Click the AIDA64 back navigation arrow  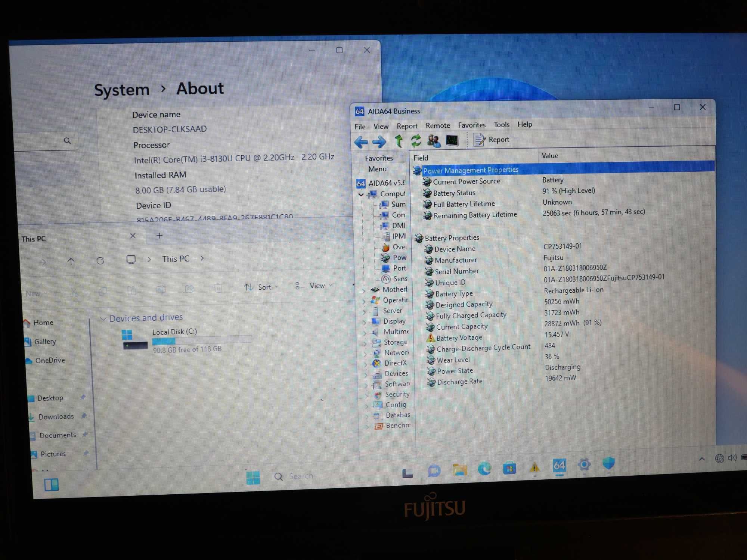[x=361, y=142]
